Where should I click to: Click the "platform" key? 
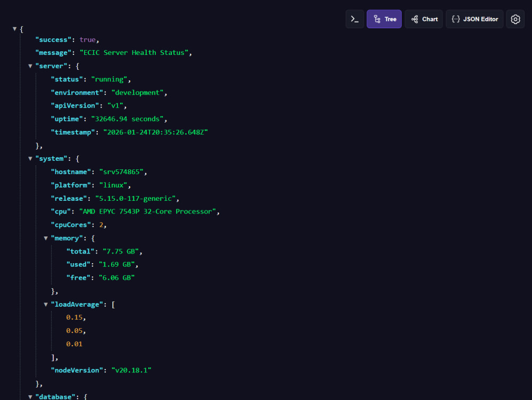[x=71, y=185]
